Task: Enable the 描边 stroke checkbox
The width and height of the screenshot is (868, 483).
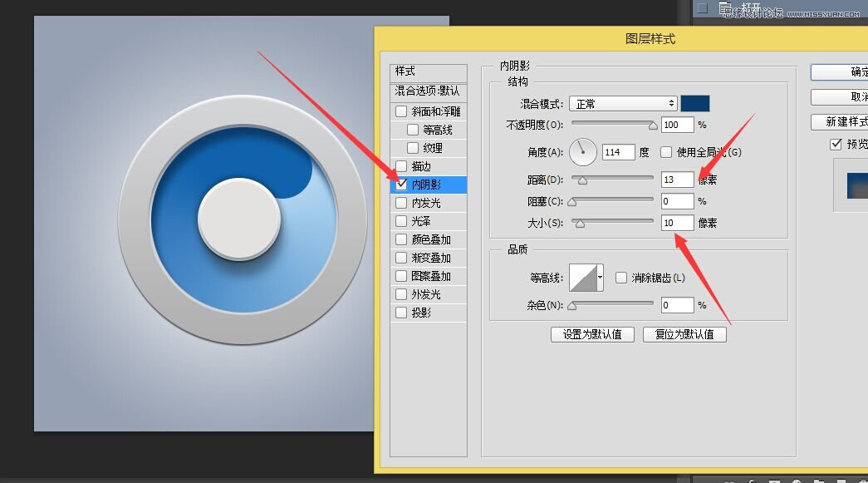Action: [401, 166]
